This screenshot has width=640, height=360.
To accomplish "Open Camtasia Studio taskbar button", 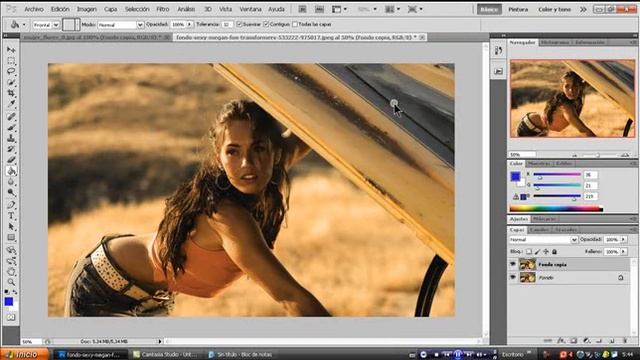I will 165,354.
